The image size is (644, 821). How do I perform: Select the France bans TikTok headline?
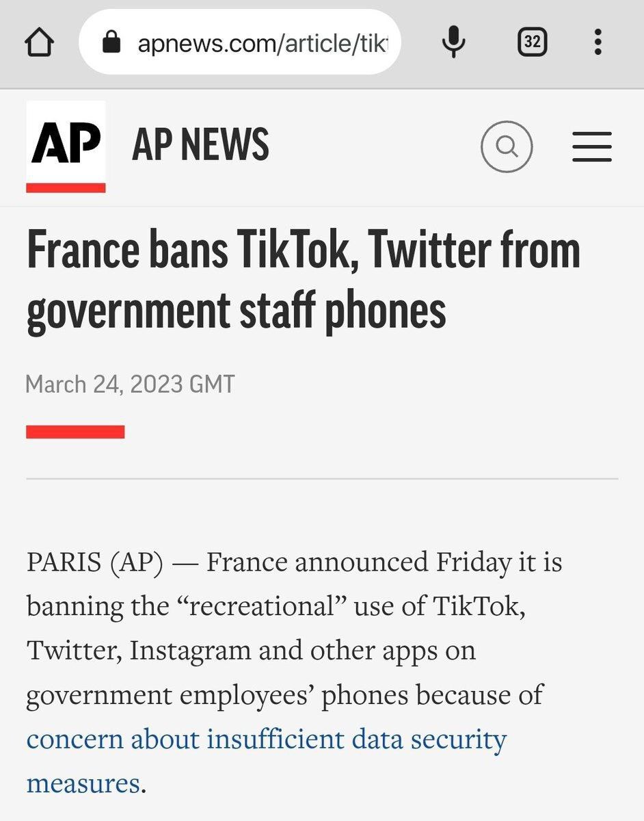pos(304,281)
